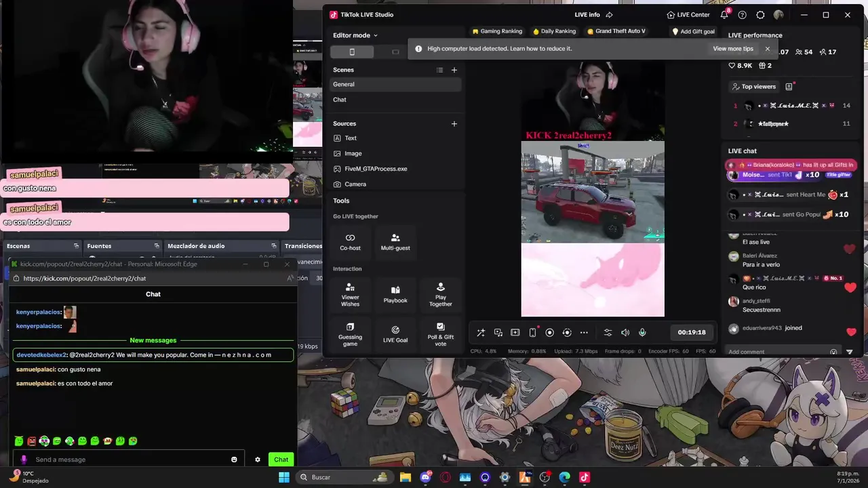Open Gaming Ranking tab
This screenshot has width=868, height=488.
[497, 31]
